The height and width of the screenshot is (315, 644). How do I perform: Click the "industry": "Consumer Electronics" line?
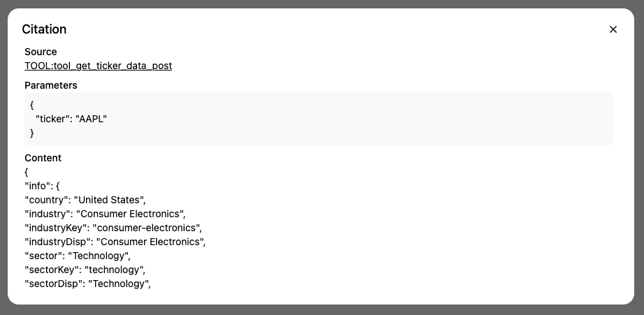coord(105,214)
